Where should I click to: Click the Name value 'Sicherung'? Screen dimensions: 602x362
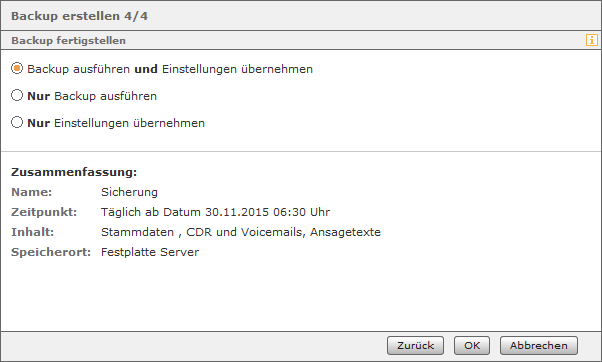pyautogui.click(x=129, y=192)
